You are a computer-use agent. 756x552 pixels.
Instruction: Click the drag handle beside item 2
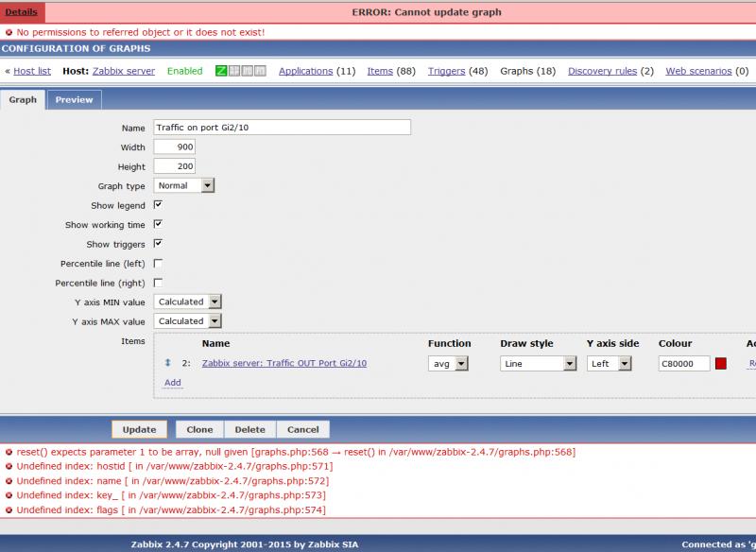click(168, 363)
